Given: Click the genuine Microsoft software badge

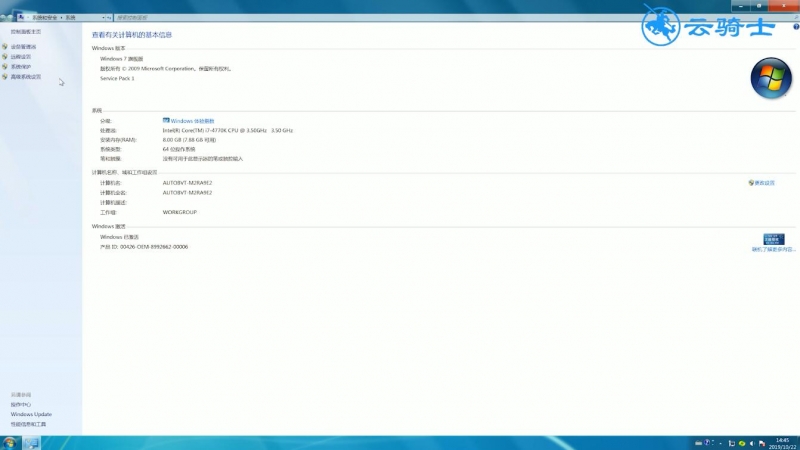Looking at the screenshot, I should (x=773, y=239).
